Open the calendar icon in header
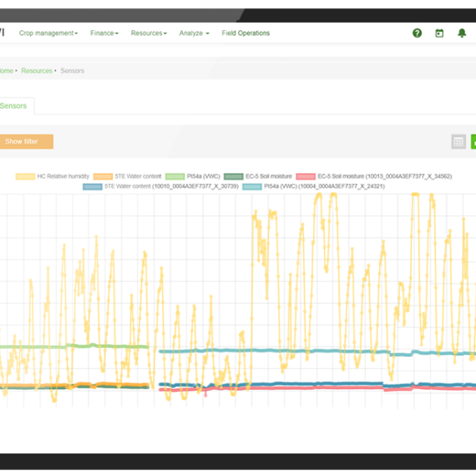The height and width of the screenshot is (476, 476). [439, 33]
